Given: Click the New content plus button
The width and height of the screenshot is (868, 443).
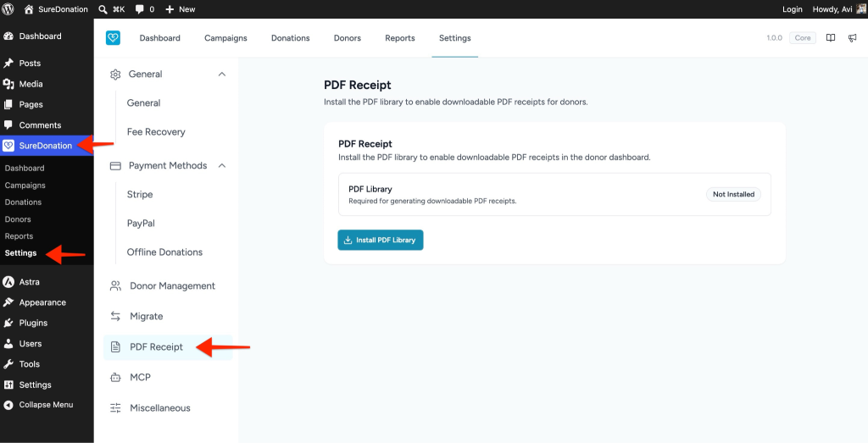Looking at the screenshot, I should tap(181, 8).
